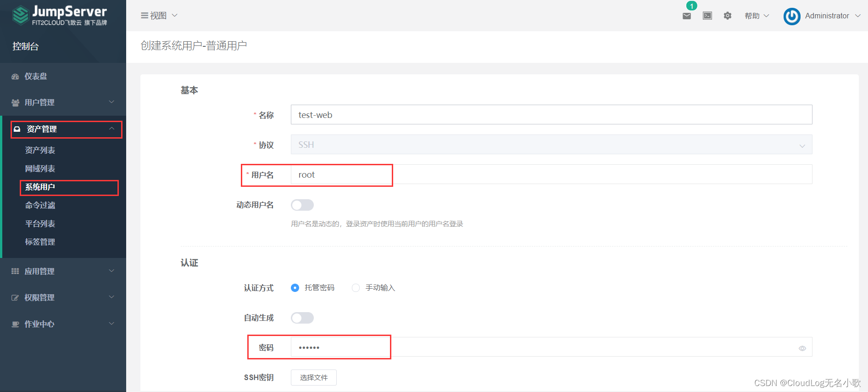Go to 命令过滤 submenu item
This screenshot has height=392, width=868.
tap(40, 206)
